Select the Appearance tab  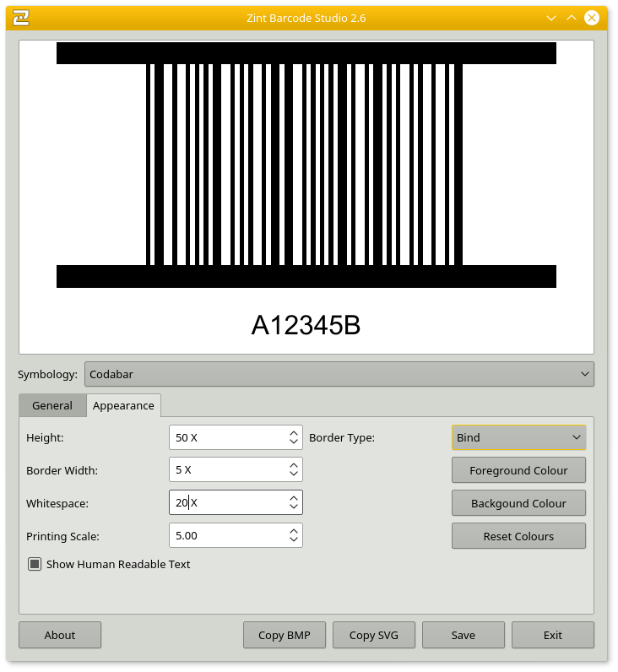(x=123, y=405)
